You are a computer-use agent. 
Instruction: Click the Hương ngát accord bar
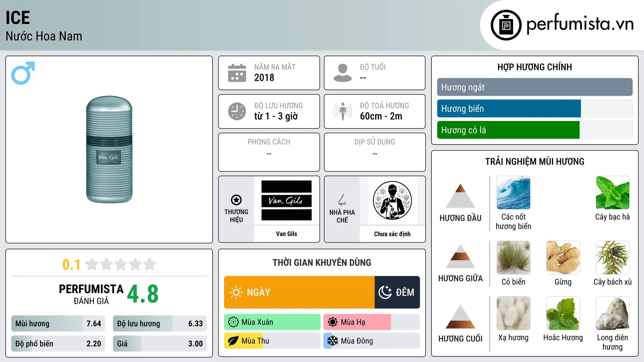click(535, 87)
